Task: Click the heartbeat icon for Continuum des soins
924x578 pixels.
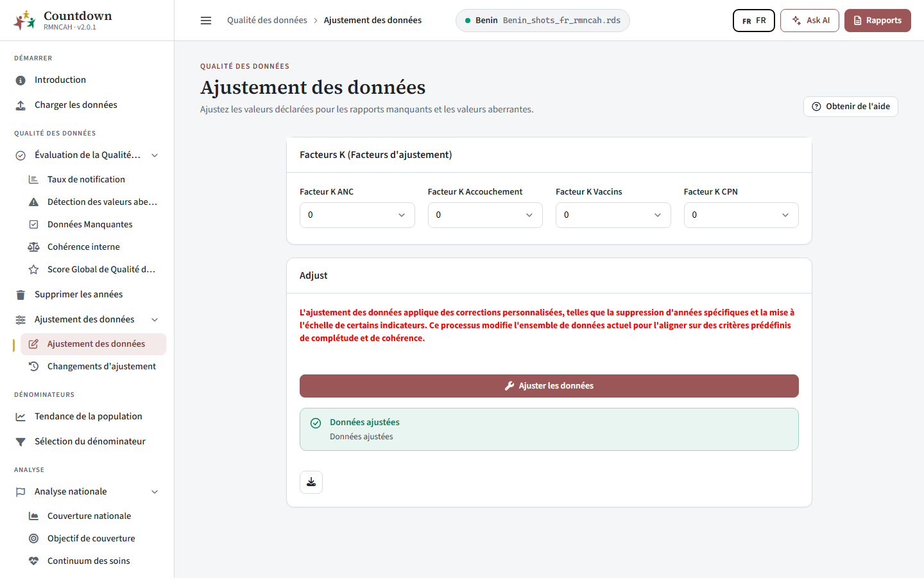Action: tap(33, 561)
